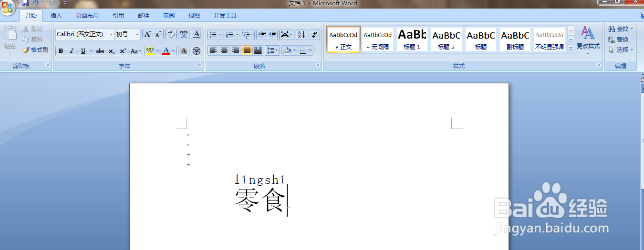Toggle Distributed alignment

[258, 50]
